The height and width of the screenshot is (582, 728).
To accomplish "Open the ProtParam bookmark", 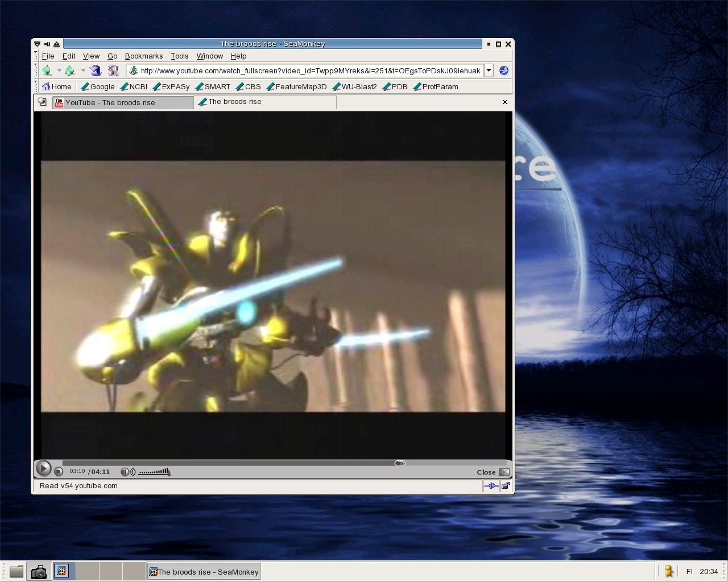I will [435, 86].
